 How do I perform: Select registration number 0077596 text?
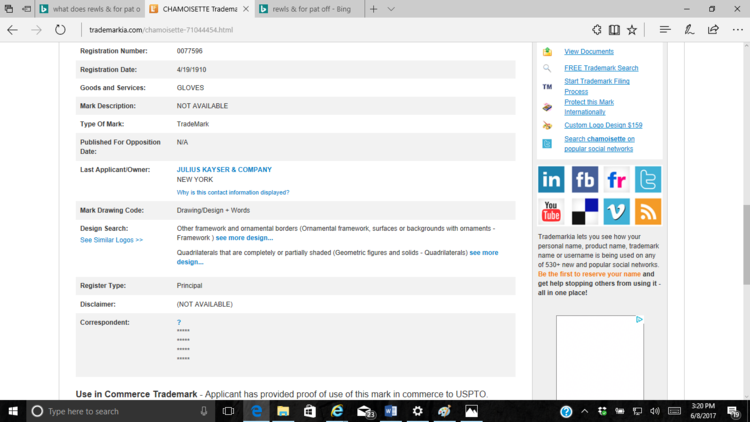point(189,51)
